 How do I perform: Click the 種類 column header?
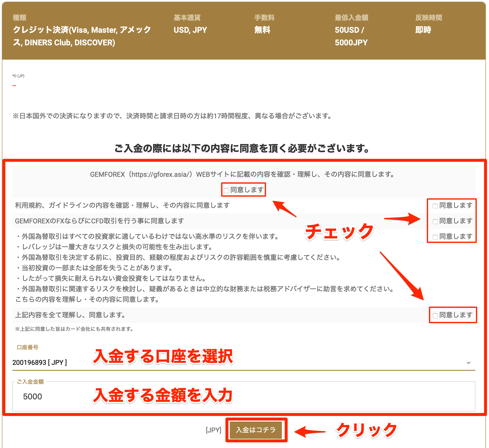(19, 18)
